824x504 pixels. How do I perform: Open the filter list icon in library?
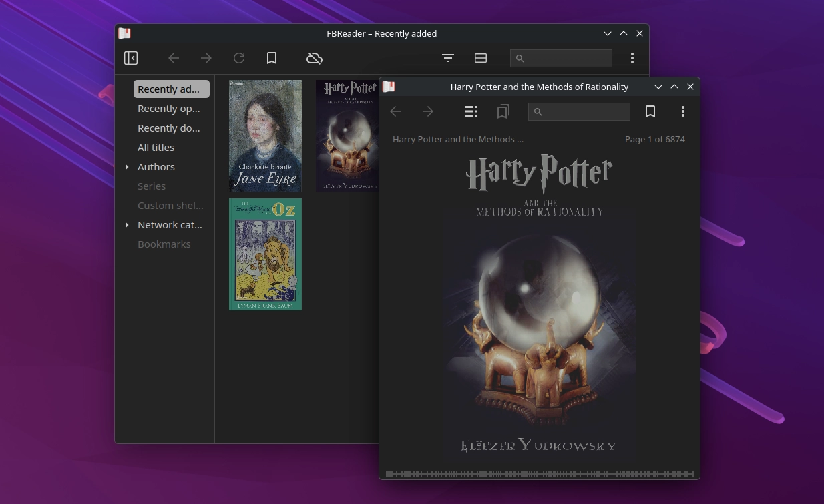click(x=448, y=59)
